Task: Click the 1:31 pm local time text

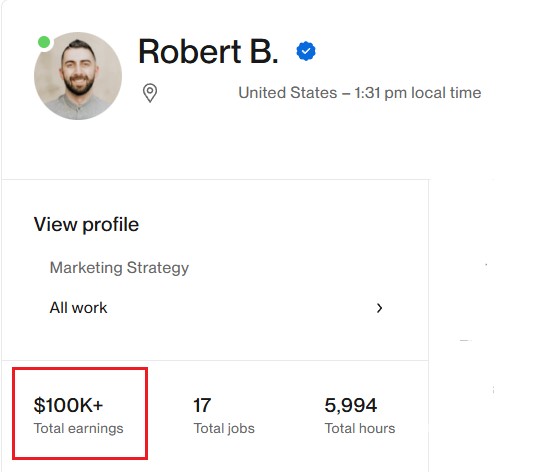Action: 418,93
